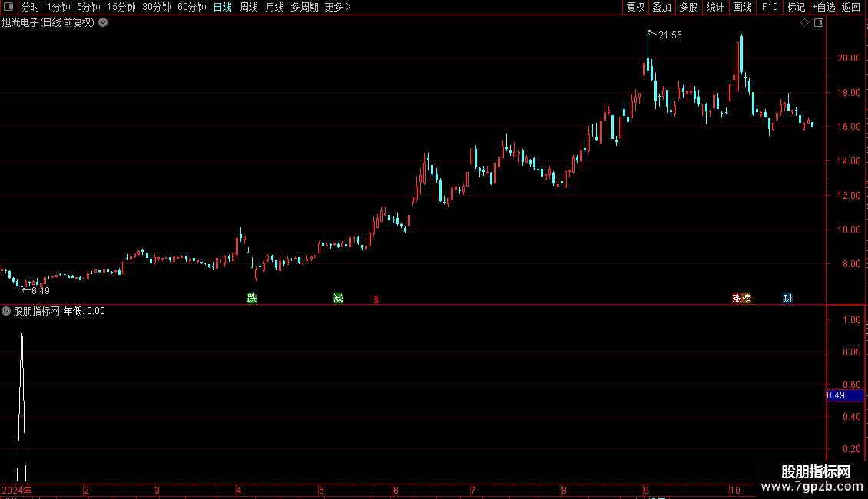Click month 9 on the time axis
Screen dimensions: 868x499
click(x=646, y=491)
